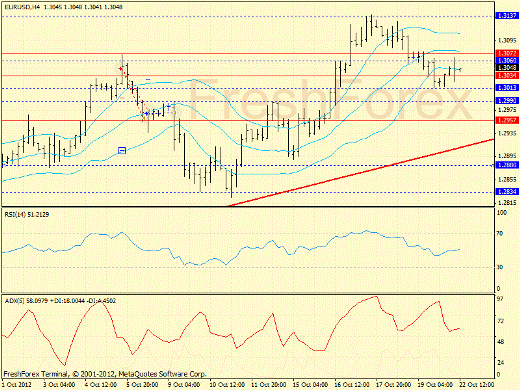
Task: Click the 16 Oct 12:00 time label
Action: (352, 385)
